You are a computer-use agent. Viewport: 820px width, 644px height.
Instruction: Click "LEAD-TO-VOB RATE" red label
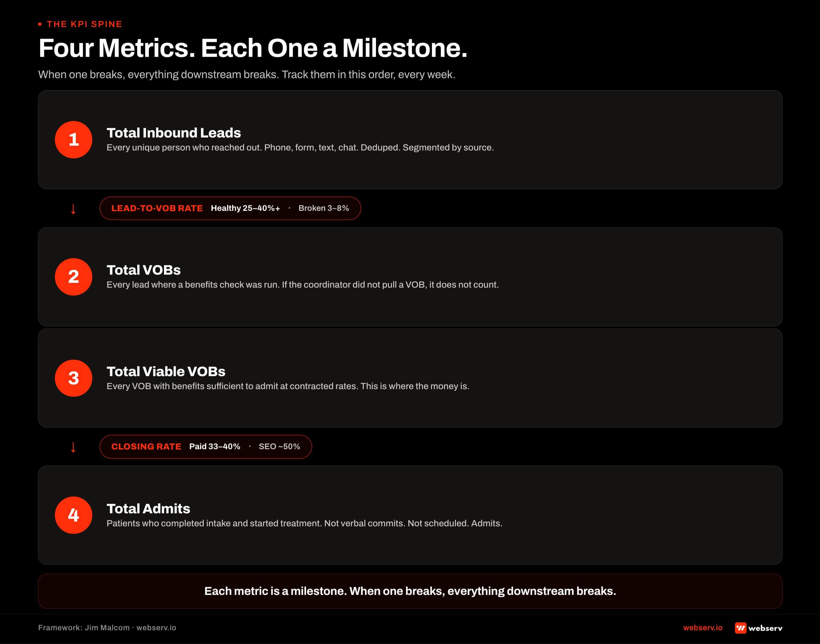[157, 208]
